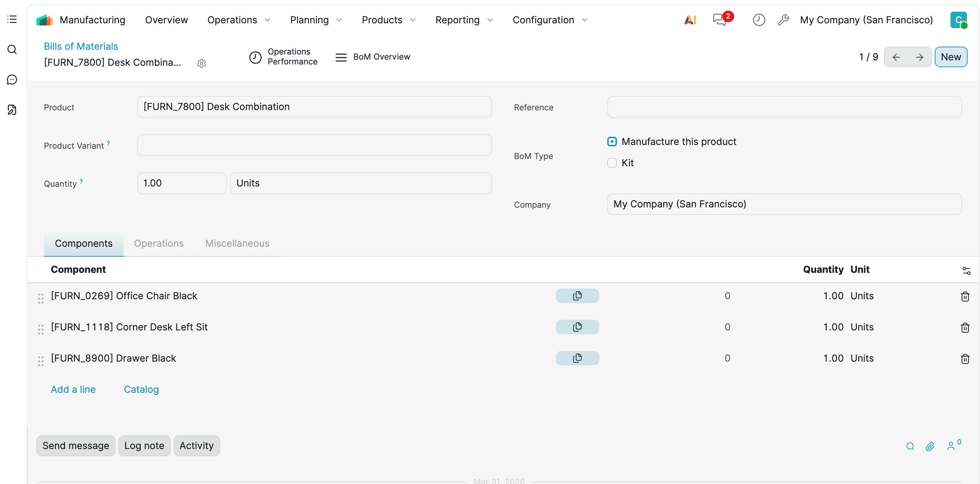The width and height of the screenshot is (980, 484).
Task: Click the Reference input field
Action: tap(784, 107)
